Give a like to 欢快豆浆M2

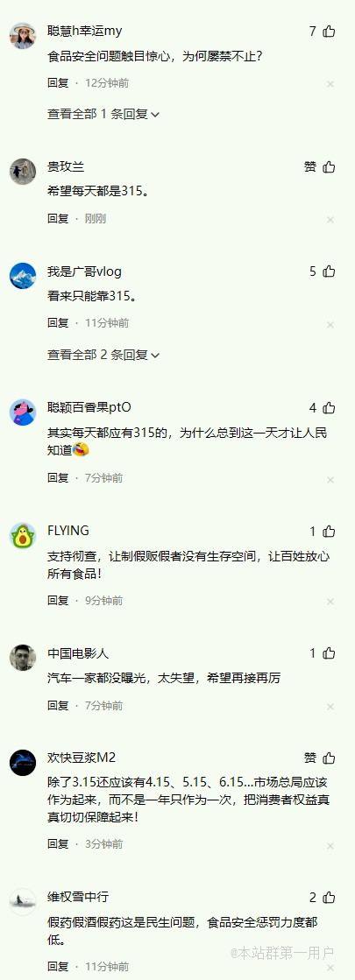click(329, 758)
